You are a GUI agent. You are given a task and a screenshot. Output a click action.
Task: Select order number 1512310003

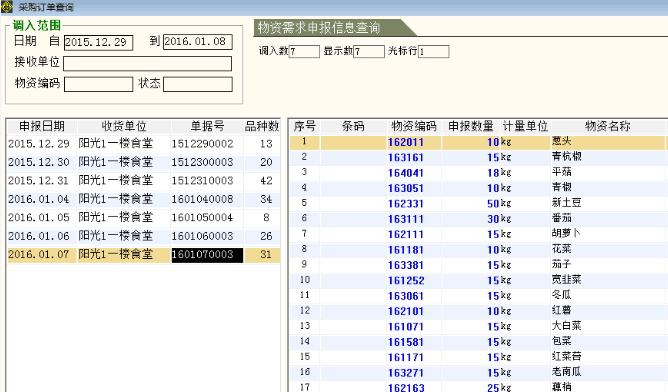click(x=202, y=181)
